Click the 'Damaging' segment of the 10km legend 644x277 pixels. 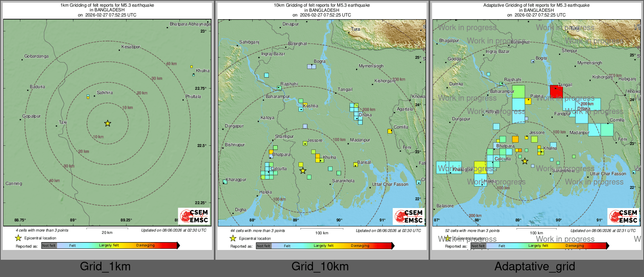pyautogui.click(x=360, y=246)
